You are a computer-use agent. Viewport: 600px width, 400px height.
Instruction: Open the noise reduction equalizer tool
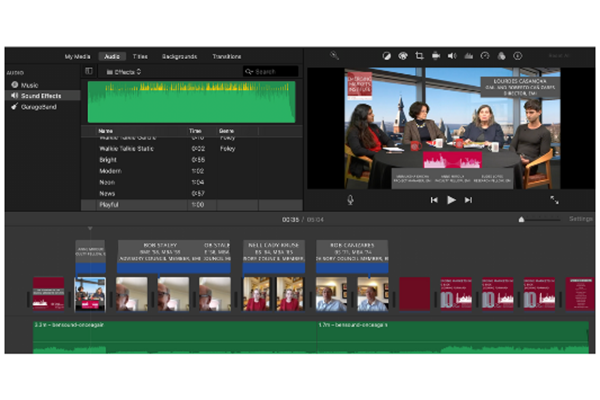tap(468, 56)
